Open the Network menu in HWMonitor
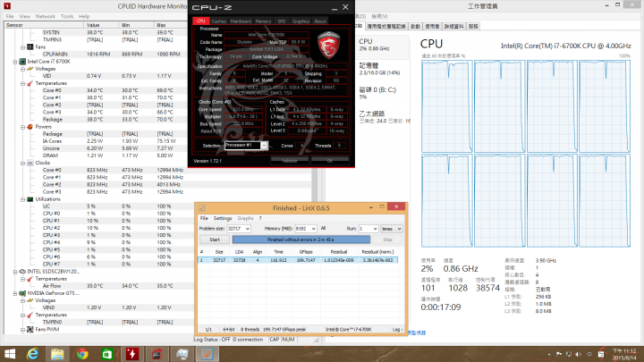Viewport: 644px width, 362px height. coord(46,16)
